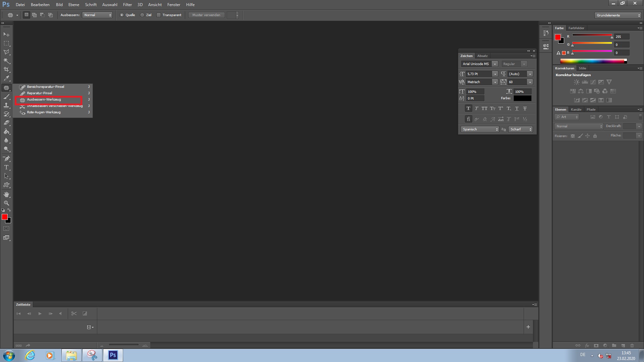The image size is (644, 362).
Task: Select Rote-Augen-Werkzeug from the tool menu
Action: [43, 112]
